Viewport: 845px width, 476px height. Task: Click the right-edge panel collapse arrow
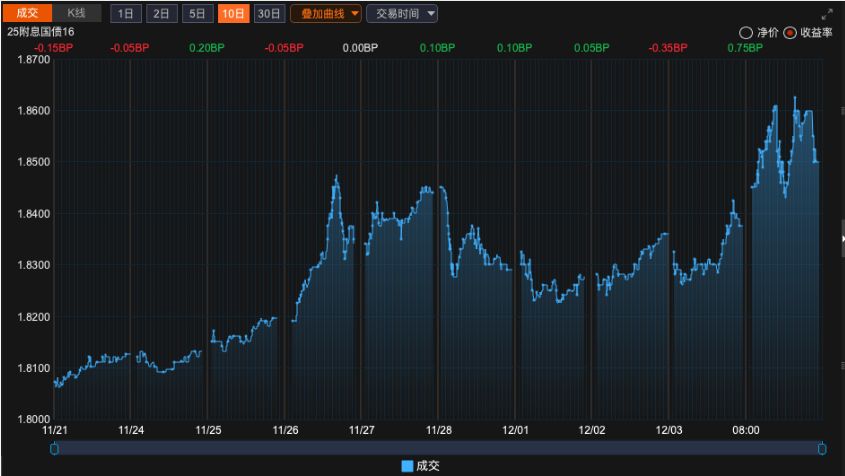tap(842, 240)
